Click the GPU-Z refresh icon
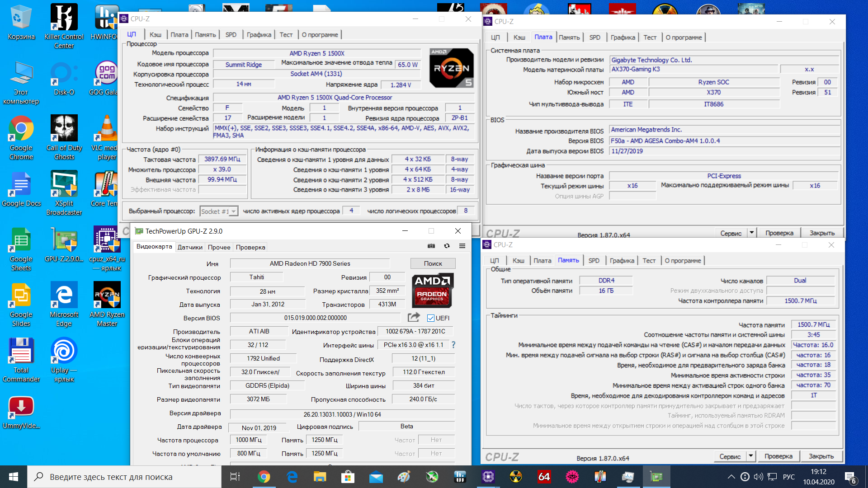868x488 pixels. [447, 246]
